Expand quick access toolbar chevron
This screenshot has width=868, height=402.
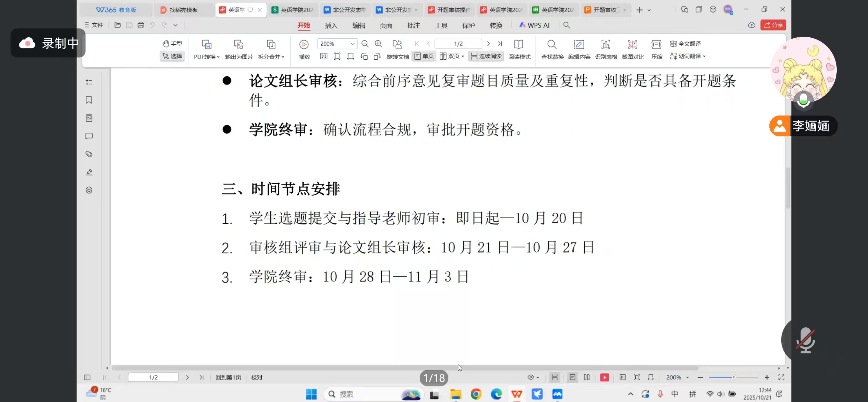click(x=176, y=25)
